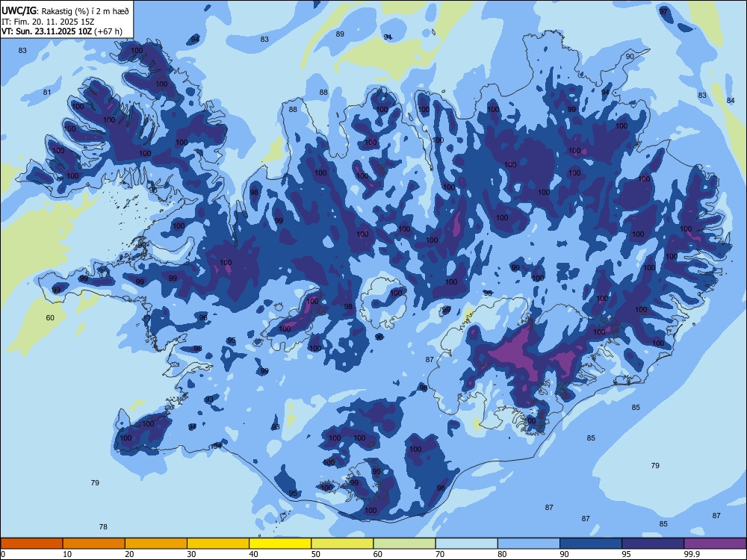The height and width of the screenshot is (560, 747).
Task: Click the legend tick label '70'
Action: tap(440, 554)
